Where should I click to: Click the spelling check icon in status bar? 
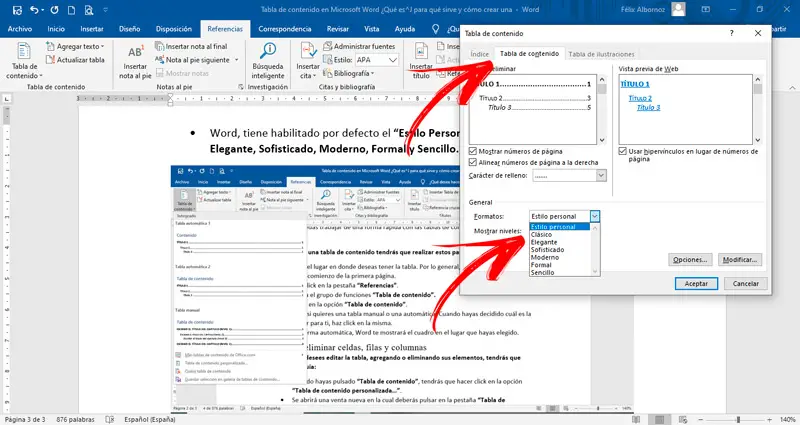point(110,419)
